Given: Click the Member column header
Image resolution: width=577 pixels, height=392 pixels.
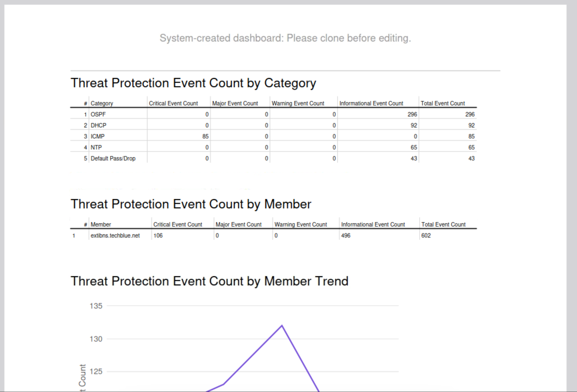Looking at the screenshot, I should 101,224.
